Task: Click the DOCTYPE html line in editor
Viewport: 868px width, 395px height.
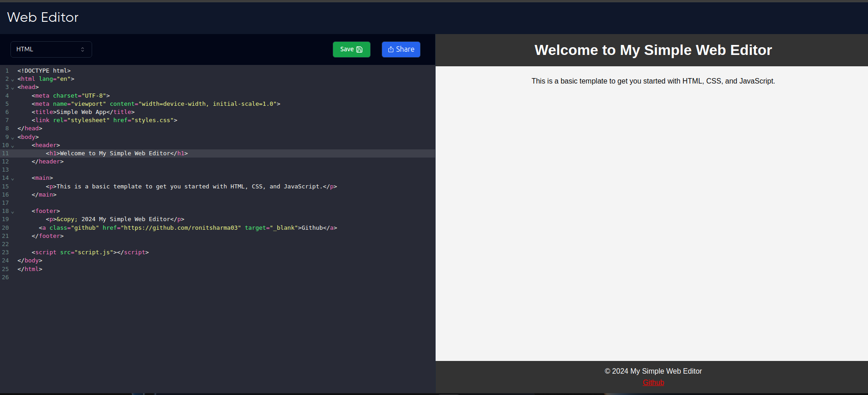Action: [x=44, y=71]
